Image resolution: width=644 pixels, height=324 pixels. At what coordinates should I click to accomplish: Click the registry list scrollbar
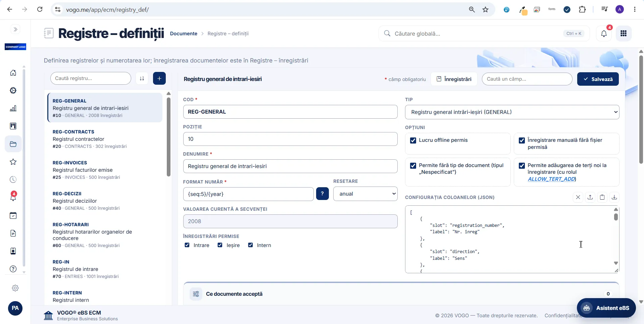[x=168, y=137]
